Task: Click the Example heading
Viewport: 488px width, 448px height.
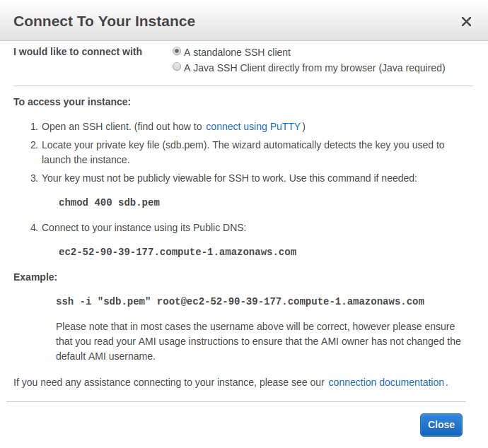Action: tap(35, 277)
